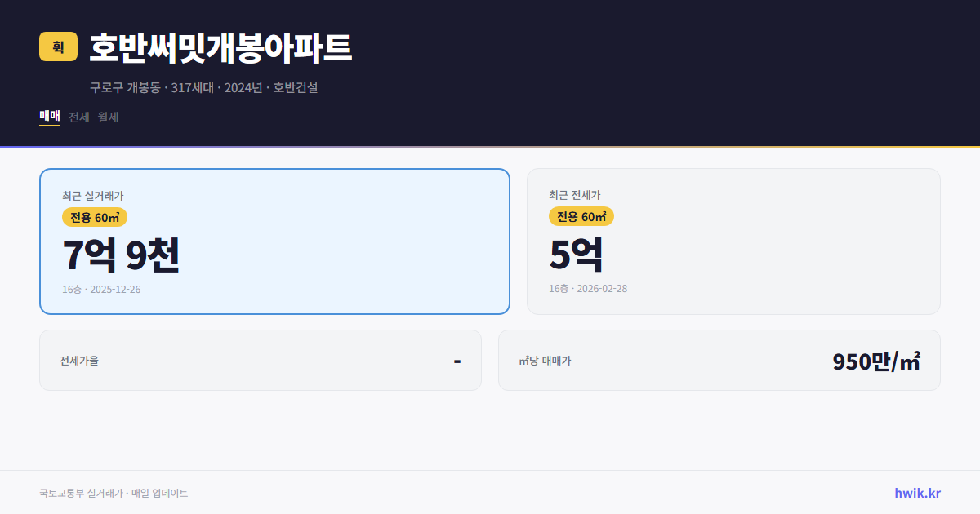Image resolution: width=980 pixels, height=514 pixels.
Task: Select the dash in the 전세가율 card
Action: click(x=459, y=360)
